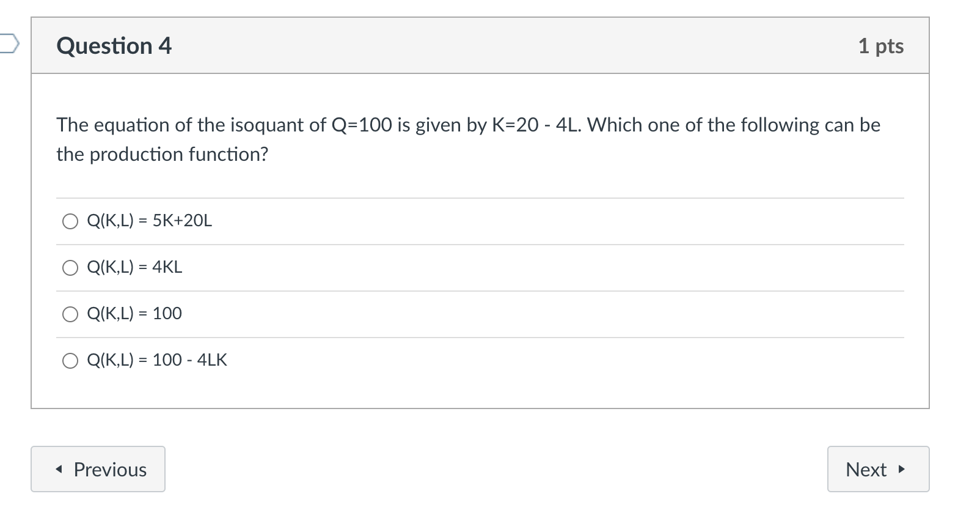
Task: Click the 1 pts label
Action: click(x=882, y=46)
